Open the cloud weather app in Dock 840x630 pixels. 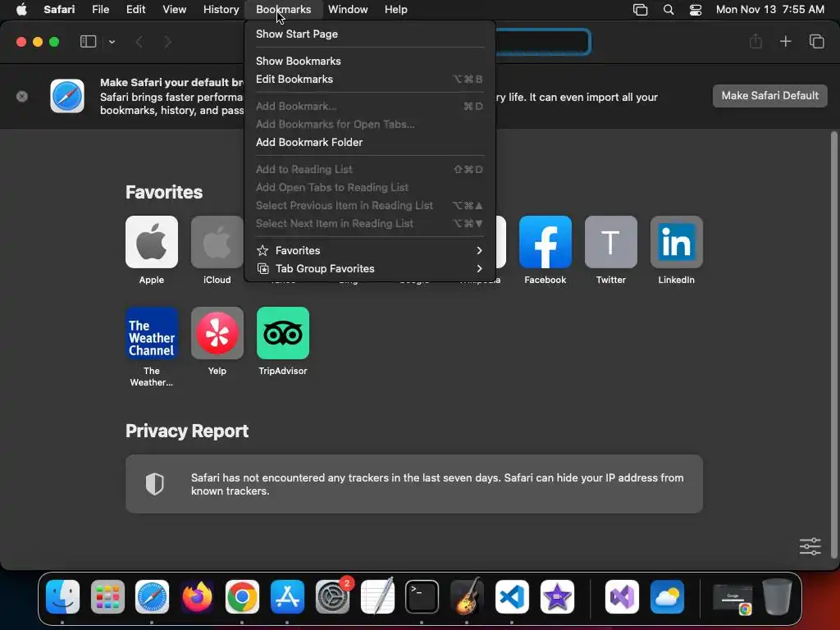667,597
